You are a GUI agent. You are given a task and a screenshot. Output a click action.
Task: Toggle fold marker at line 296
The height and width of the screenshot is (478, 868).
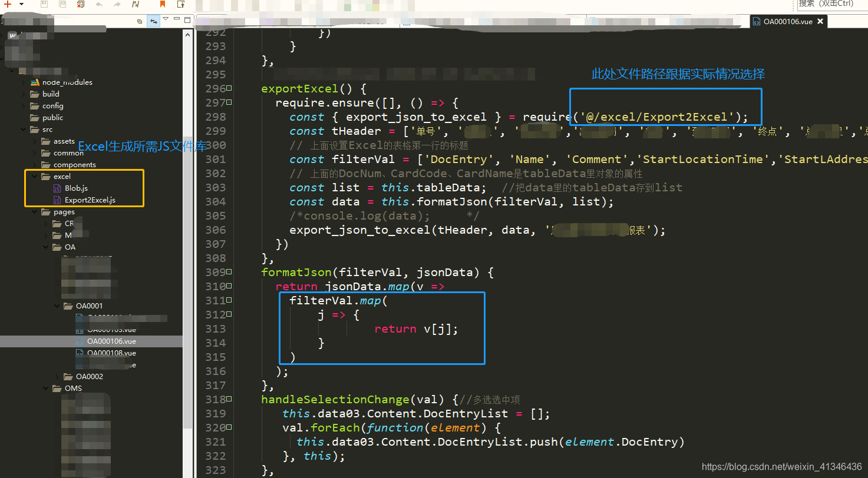point(229,88)
